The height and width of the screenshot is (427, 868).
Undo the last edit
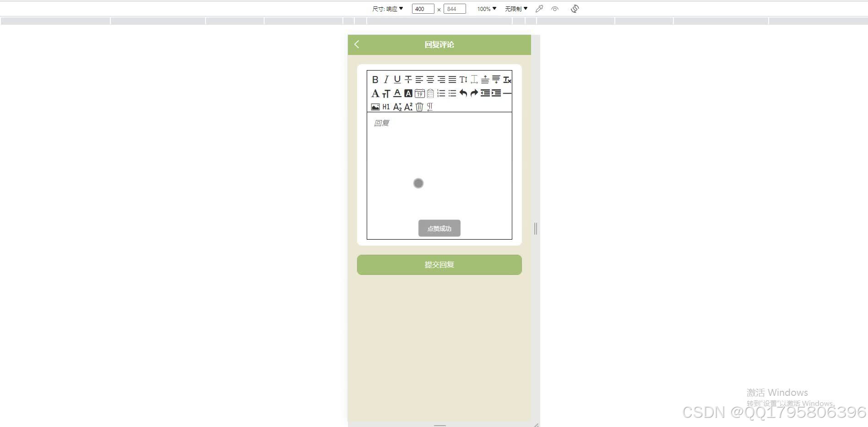[x=464, y=93]
